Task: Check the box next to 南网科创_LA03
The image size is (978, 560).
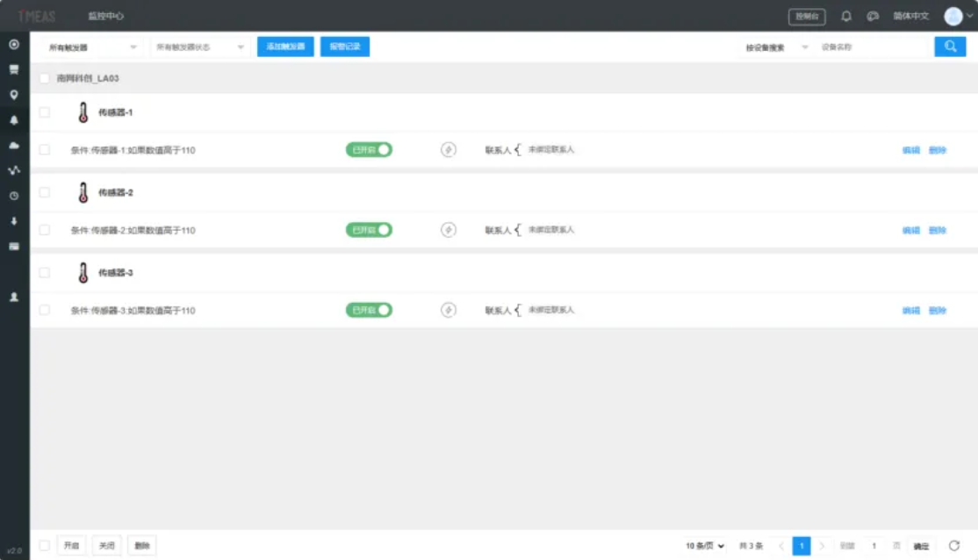Action: click(45, 78)
